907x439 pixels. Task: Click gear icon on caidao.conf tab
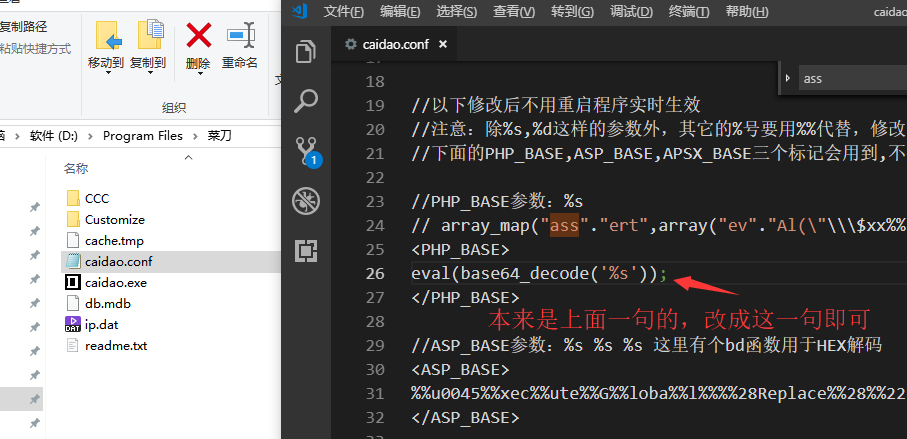pos(351,44)
